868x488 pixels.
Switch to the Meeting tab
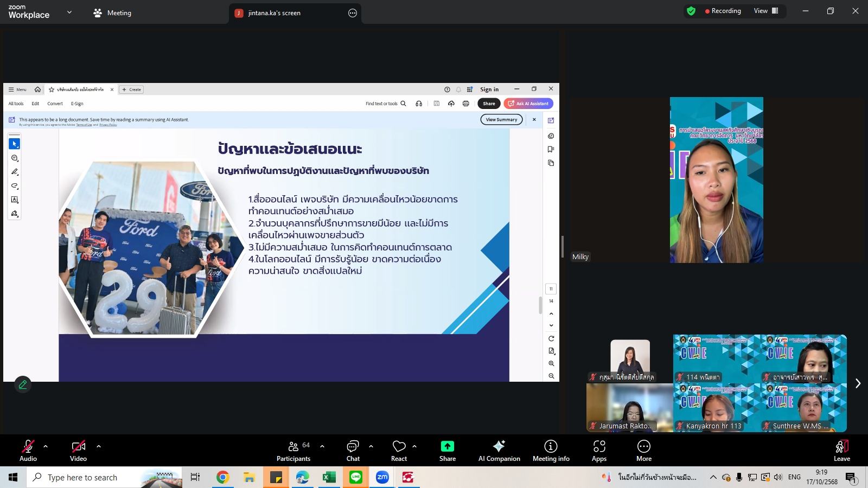[x=112, y=13]
